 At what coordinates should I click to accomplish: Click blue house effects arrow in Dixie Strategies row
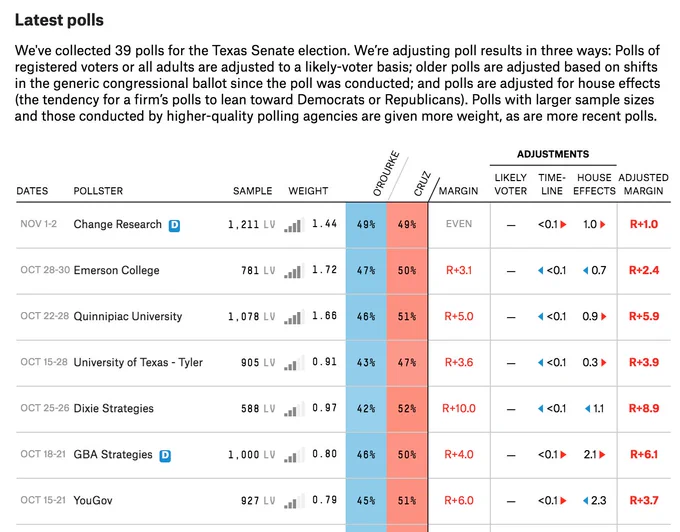pos(587,408)
